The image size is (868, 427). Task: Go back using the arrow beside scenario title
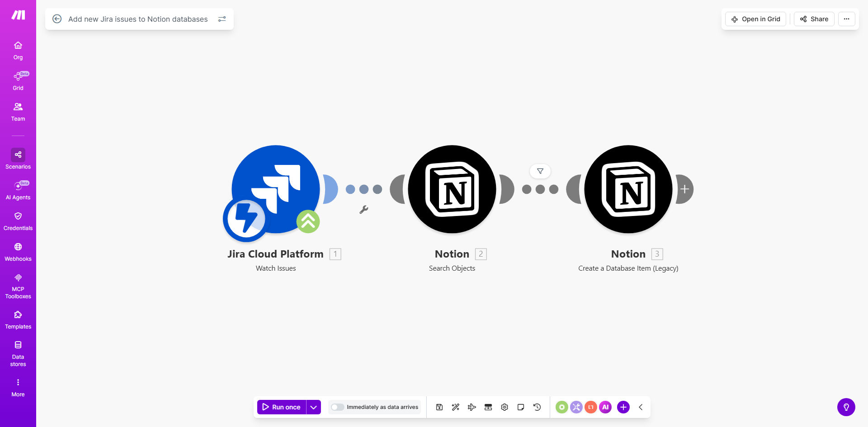(57, 19)
